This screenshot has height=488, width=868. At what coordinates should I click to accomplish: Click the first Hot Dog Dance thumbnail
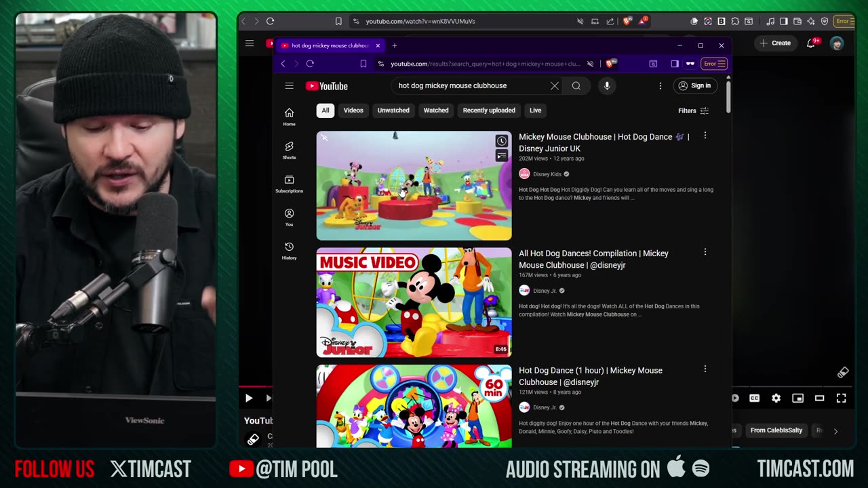coord(414,186)
